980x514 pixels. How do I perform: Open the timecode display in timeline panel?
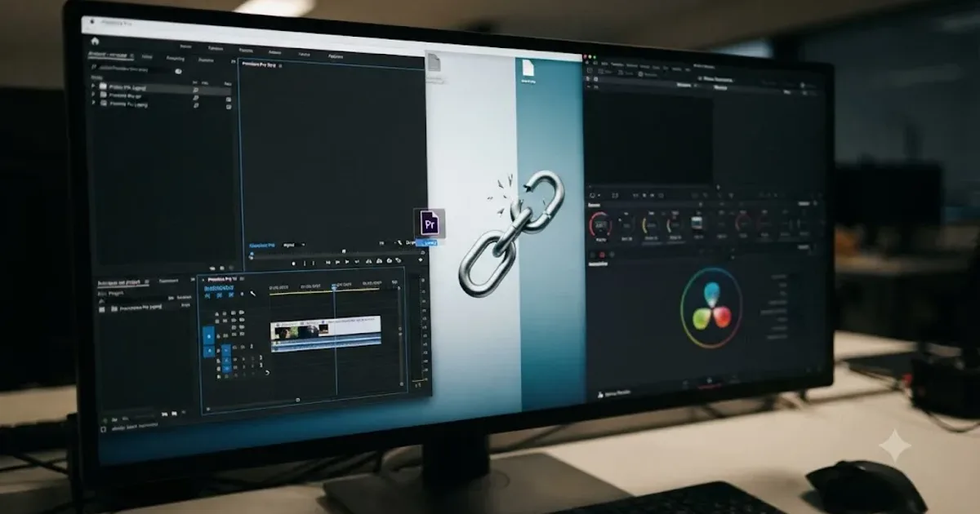pos(219,290)
